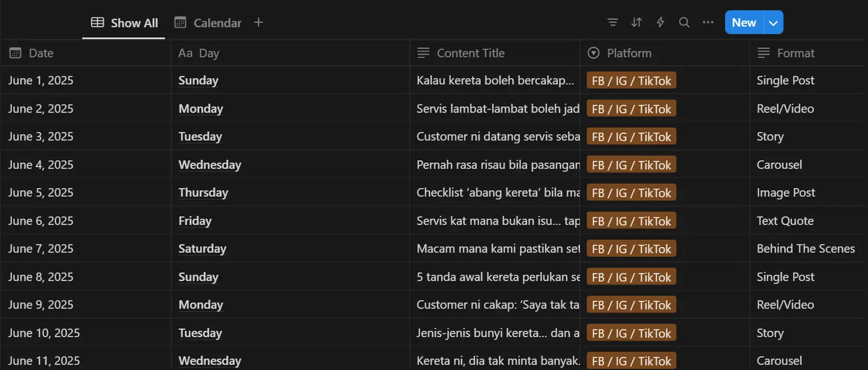Screen dimensions: 868x370
Task: Click the June 5, 2025 date cell
Action: (41, 193)
